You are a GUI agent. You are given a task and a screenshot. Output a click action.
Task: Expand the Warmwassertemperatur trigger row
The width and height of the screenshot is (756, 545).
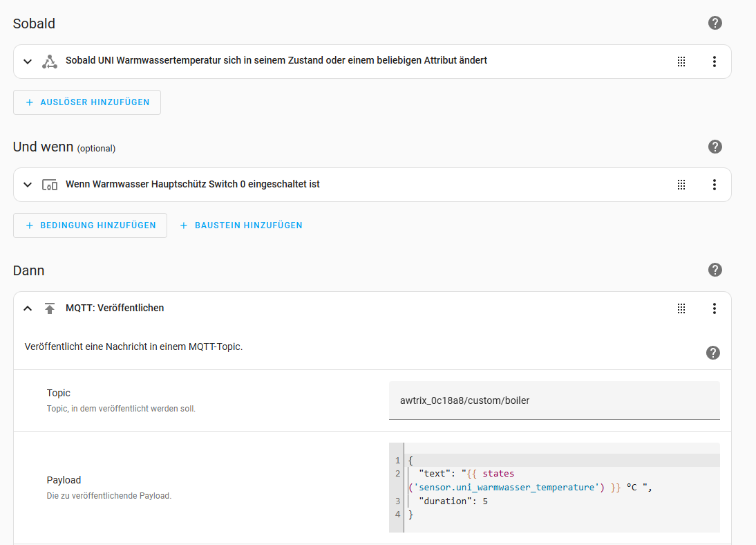pos(28,62)
